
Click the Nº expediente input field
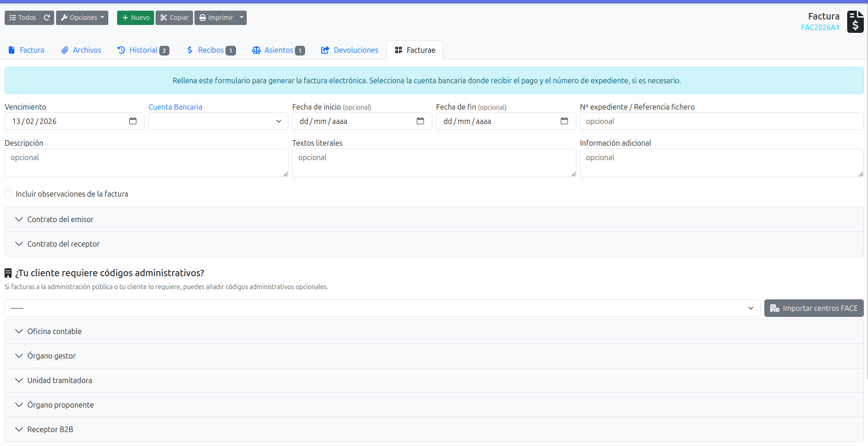pos(721,121)
